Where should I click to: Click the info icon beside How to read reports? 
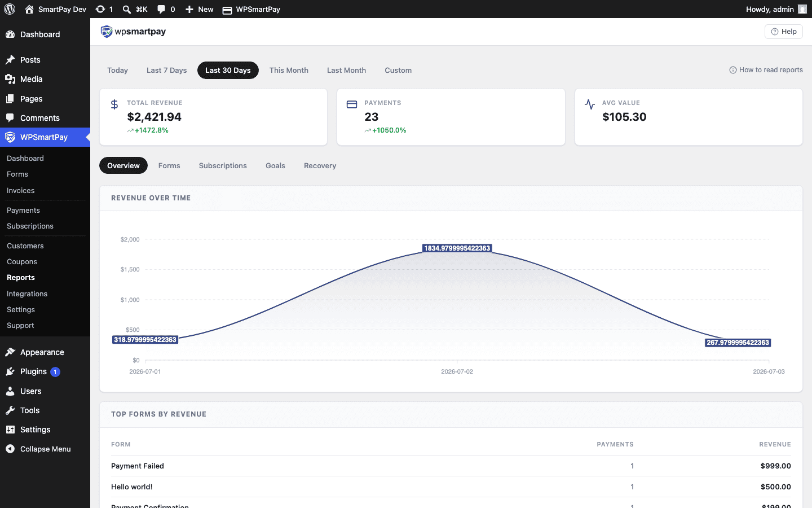pos(733,70)
